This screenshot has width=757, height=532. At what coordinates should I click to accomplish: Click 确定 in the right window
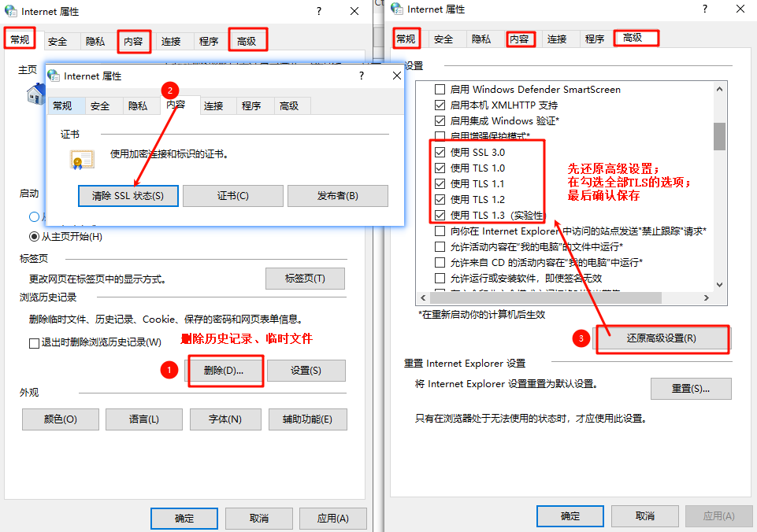(570, 516)
